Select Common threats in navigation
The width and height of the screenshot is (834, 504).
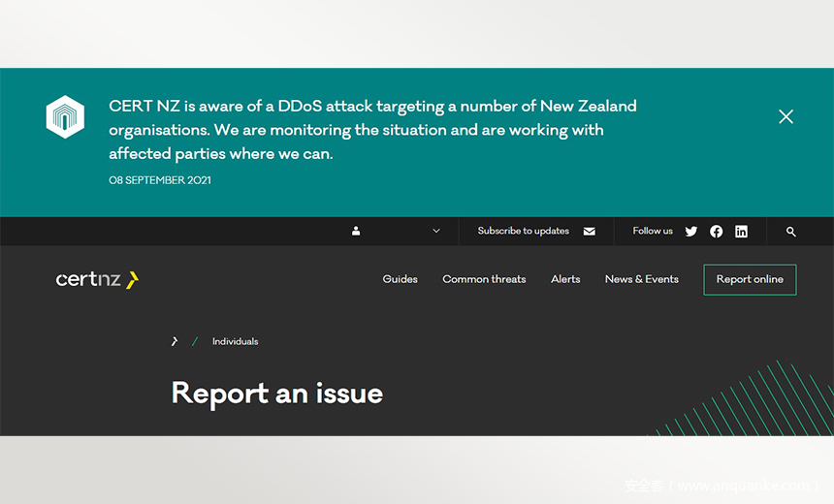click(x=484, y=279)
